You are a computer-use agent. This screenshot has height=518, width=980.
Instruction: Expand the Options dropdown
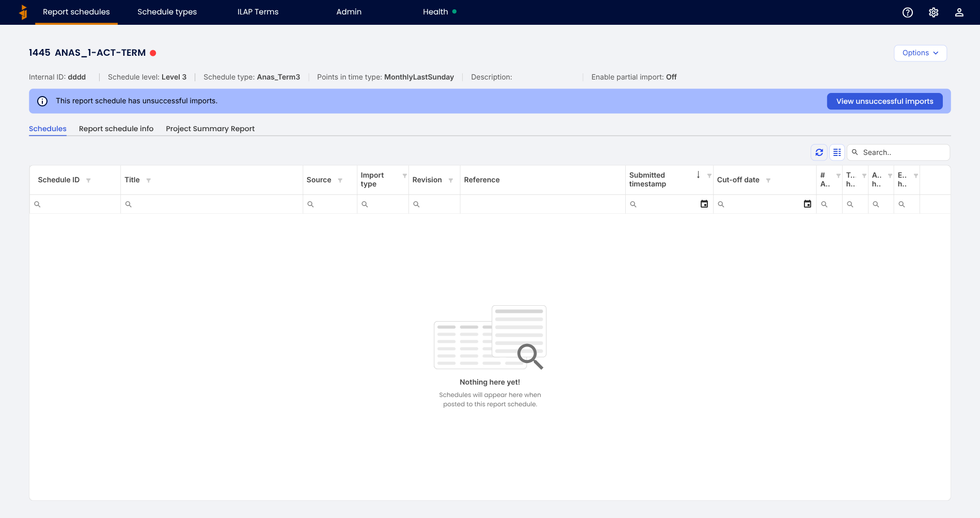(x=921, y=53)
